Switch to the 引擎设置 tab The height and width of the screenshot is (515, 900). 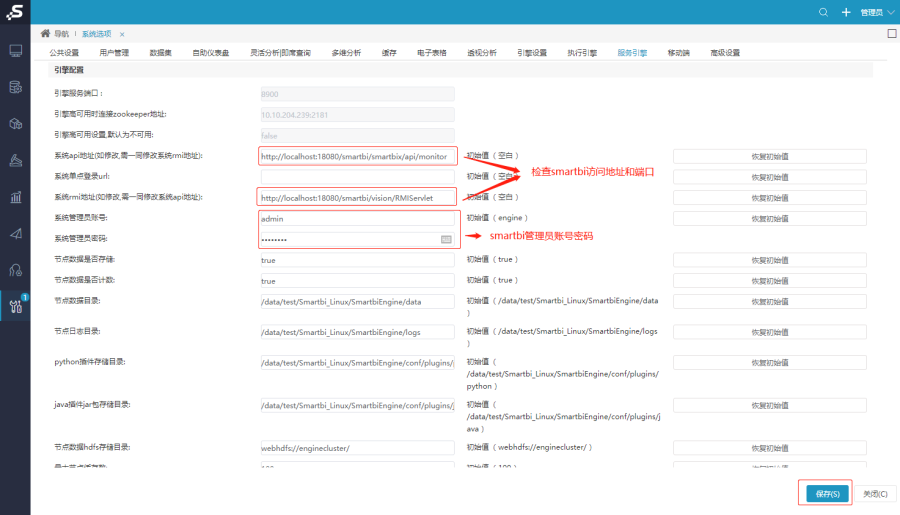coord(532,53)
